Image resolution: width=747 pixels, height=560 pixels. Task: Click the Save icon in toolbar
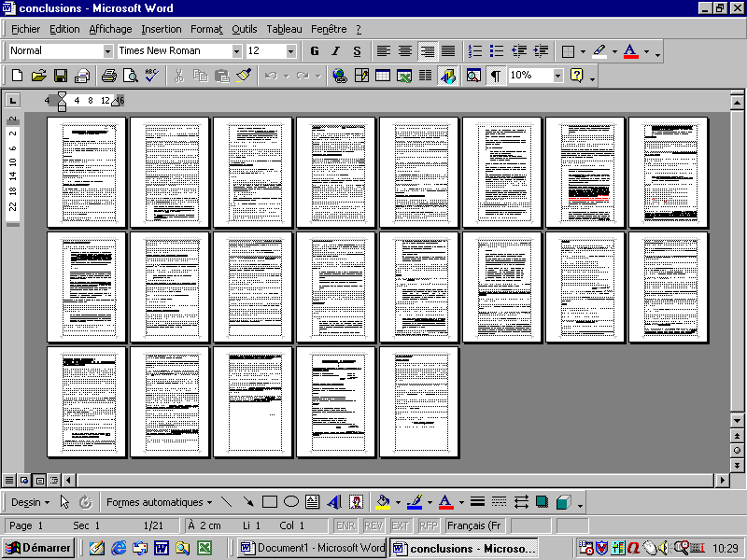pyautogui.click(x=60, y=76)
